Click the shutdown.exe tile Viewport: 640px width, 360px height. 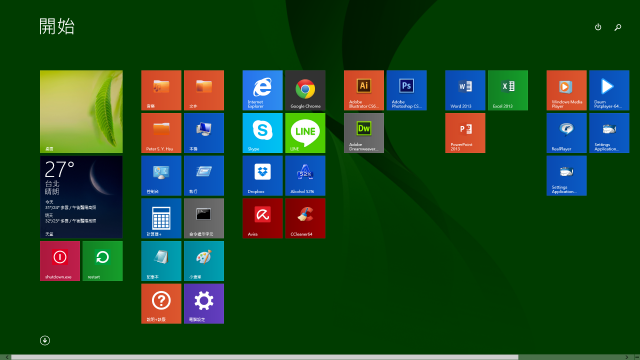60,261
